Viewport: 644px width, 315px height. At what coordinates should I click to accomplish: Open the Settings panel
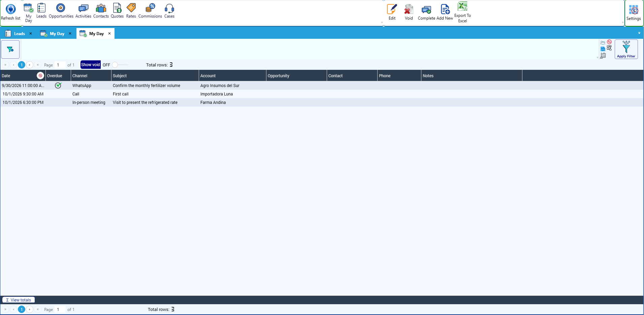pos(634,13)
